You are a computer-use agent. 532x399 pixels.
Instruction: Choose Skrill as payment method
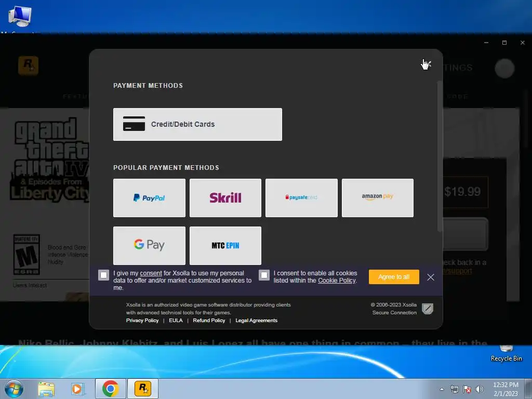tap(225, 198)
